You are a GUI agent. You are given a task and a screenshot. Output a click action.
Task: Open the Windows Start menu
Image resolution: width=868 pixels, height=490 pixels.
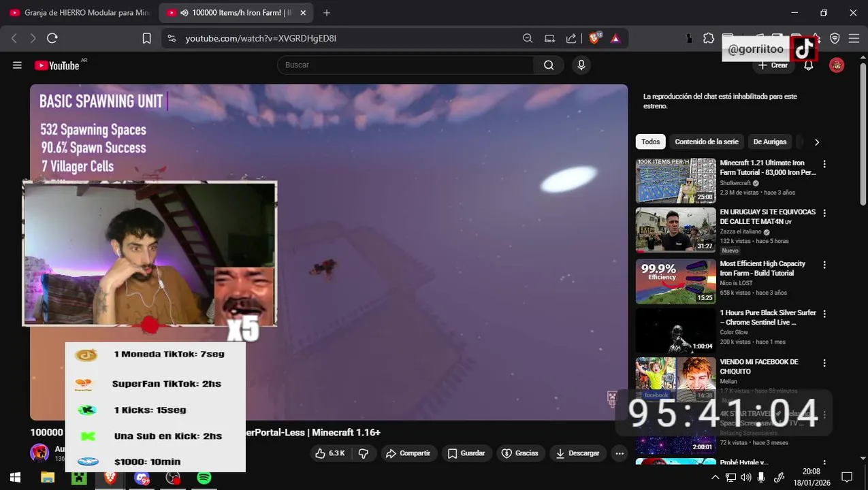(x=15, y=478)
